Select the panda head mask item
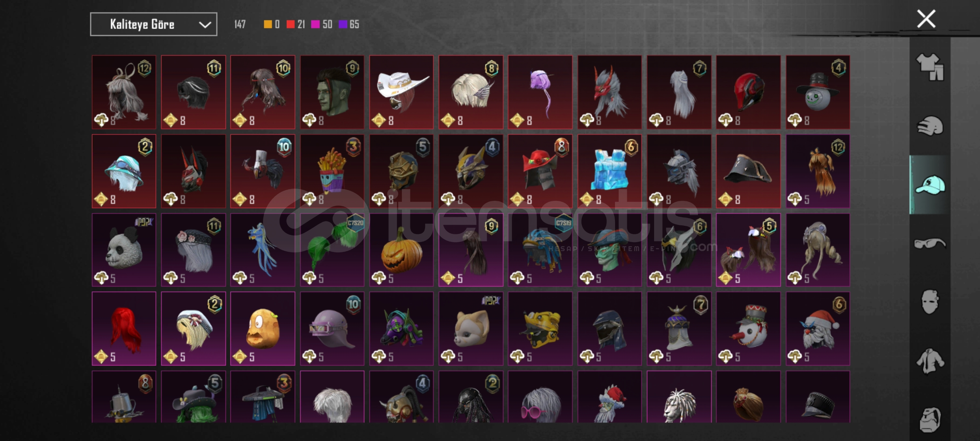 click(x=124, y=250)
